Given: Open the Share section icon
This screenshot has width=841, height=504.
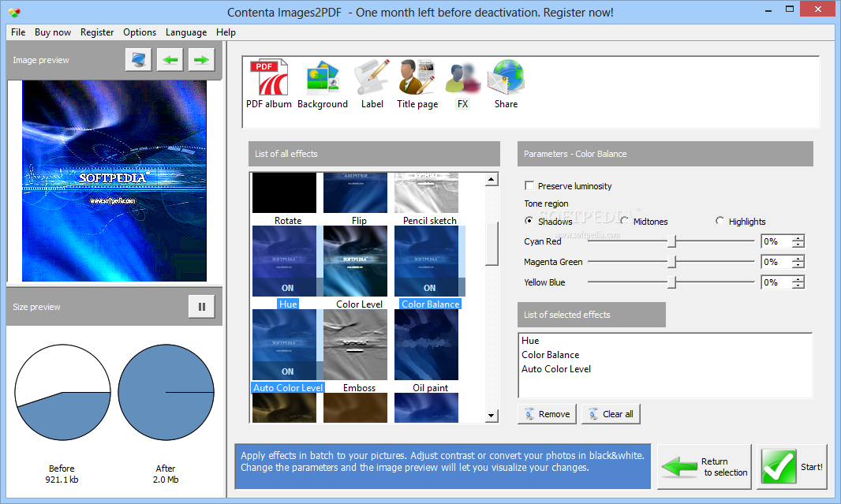Looking at the screenshot, I should [506, 84].
